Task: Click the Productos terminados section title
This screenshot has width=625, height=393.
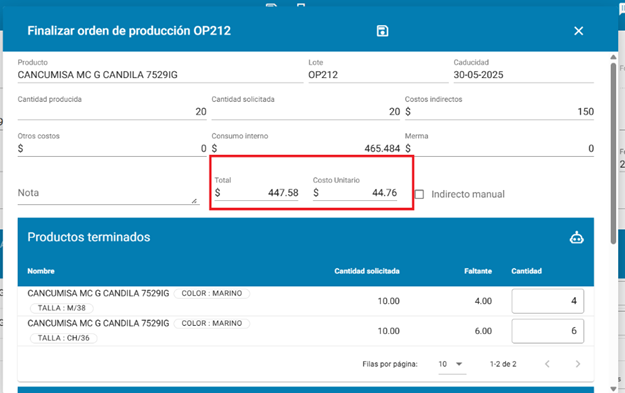Action: click(x=88, y=237)
